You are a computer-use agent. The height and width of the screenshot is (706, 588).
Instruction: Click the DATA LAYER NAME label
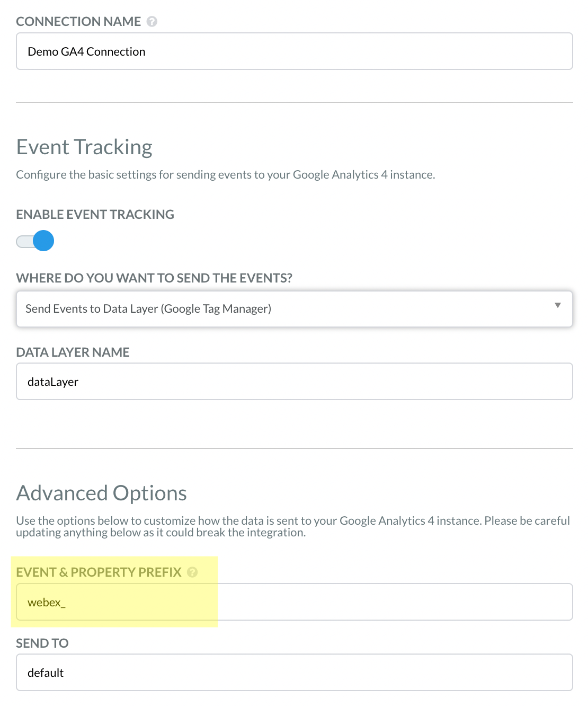pyautogui.click(x=73, y=352)
